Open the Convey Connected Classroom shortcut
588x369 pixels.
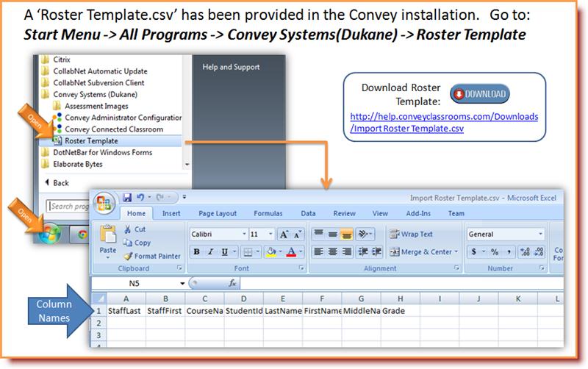(x=114, y=129)
